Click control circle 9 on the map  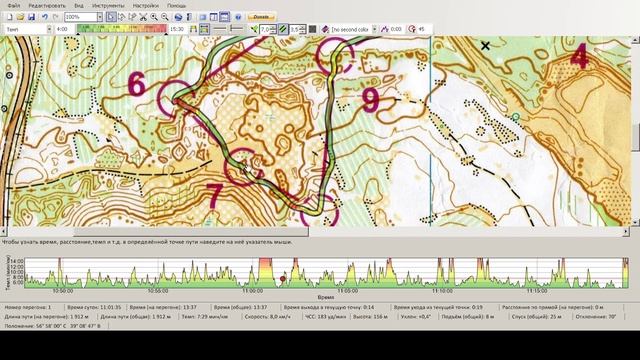(336, 56)
